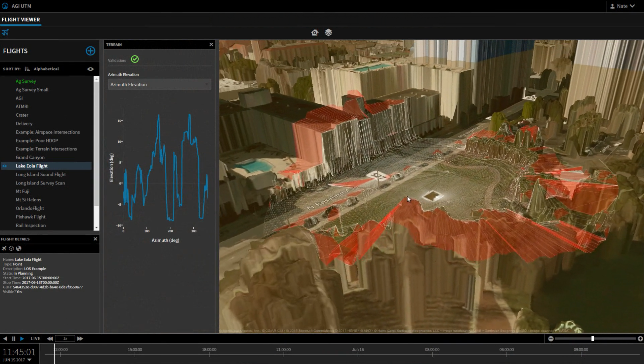
Task: Select the Long Island Sound Flight
Action: 41,174
